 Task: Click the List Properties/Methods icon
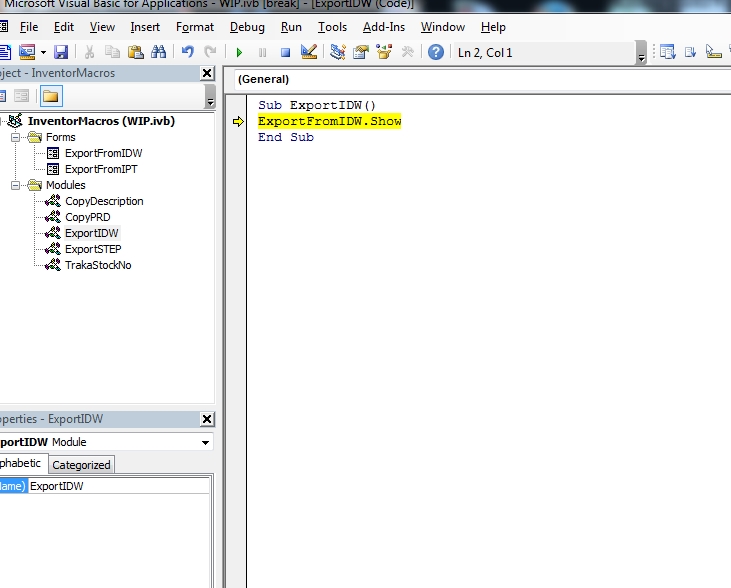[x=668, y=52]
